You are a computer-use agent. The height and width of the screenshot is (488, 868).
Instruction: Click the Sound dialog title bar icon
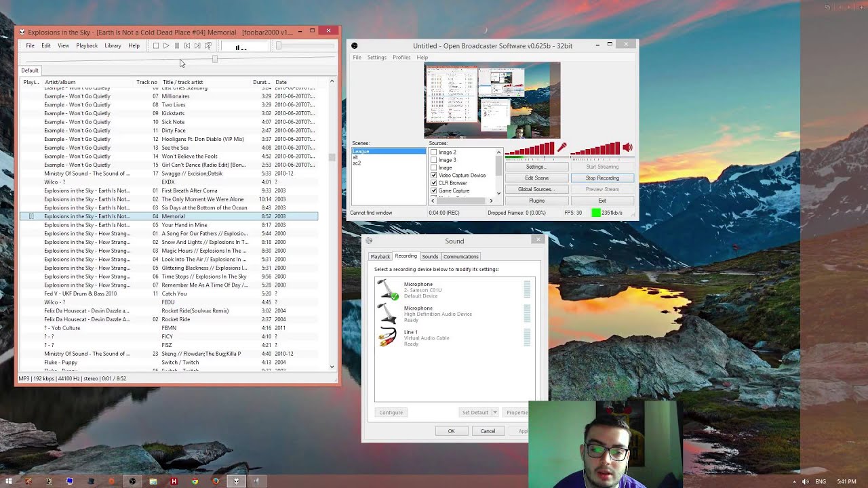(x=369, y=241)
